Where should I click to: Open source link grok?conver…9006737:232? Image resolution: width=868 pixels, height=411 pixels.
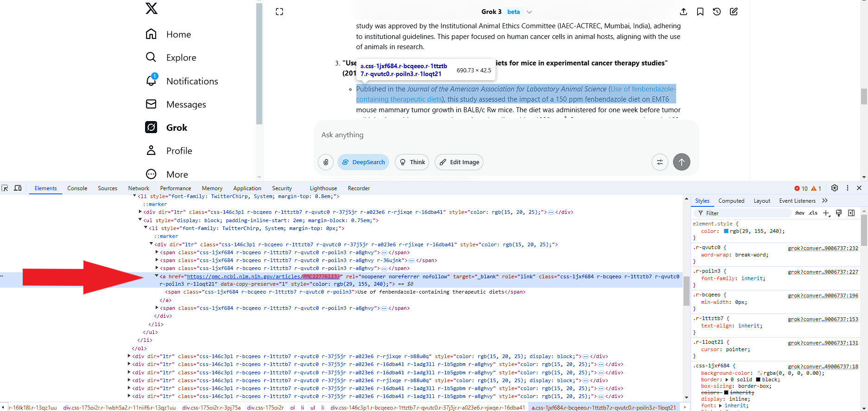(x=823, y=248)
